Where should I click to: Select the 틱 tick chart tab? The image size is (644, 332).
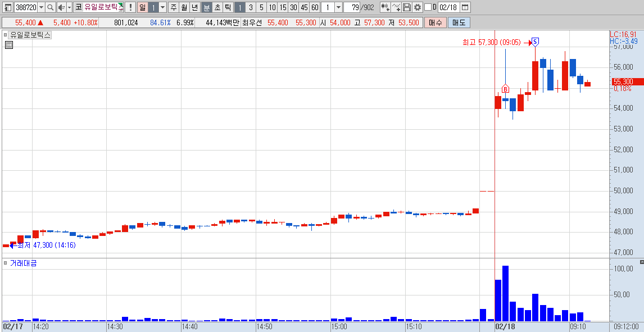coord(228,7)
